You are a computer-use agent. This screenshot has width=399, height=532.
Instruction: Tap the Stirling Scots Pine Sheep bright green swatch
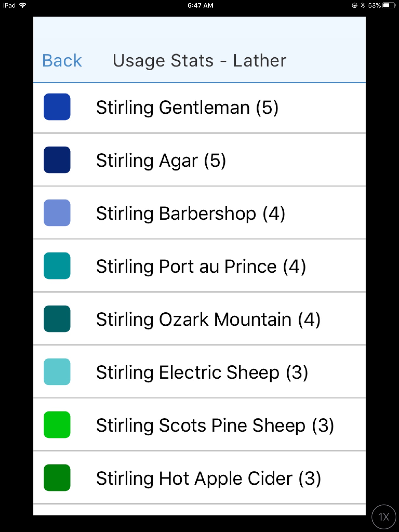point(57,425)
